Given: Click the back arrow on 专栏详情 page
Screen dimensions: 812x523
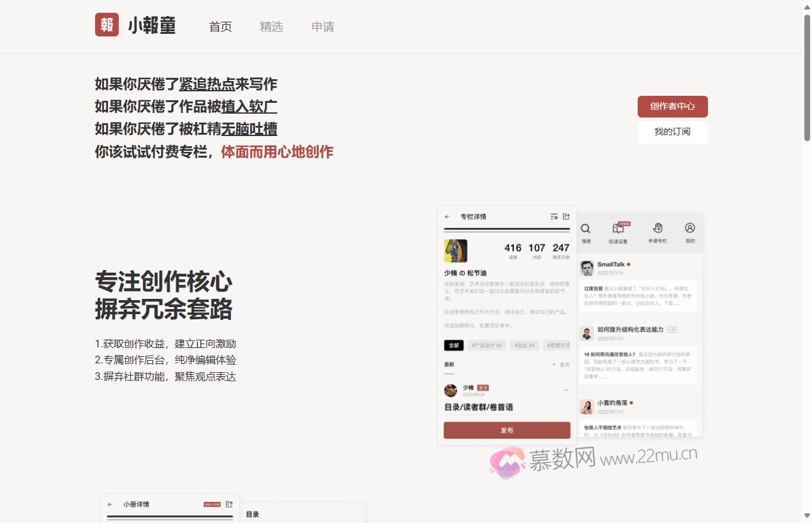Looking at the screenshot, I should (447, 216).
